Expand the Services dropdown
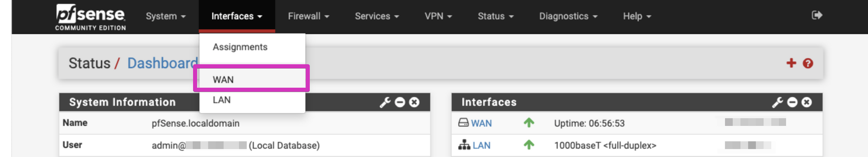The width and height of the screenshot is (868, 157). tap(377, 16)
